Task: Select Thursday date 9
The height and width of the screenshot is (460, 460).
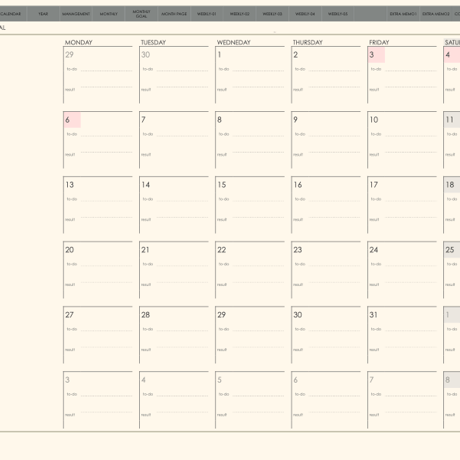Action: 295,120
